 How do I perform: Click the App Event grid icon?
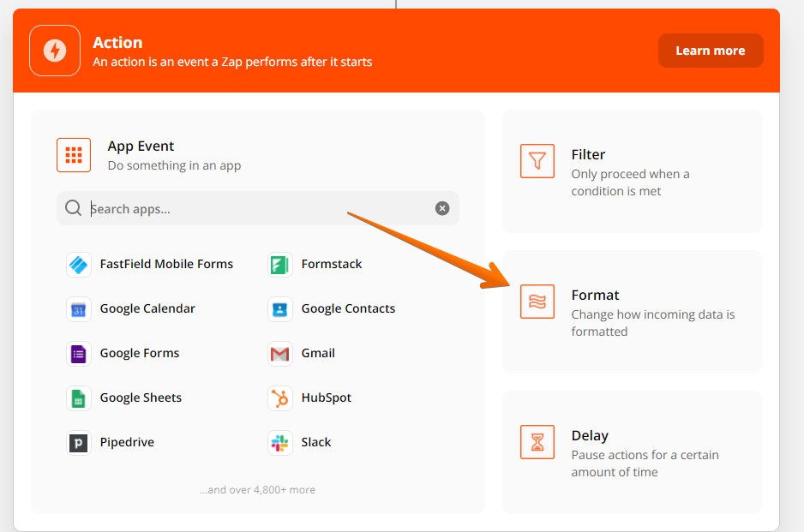pos(74,155)
